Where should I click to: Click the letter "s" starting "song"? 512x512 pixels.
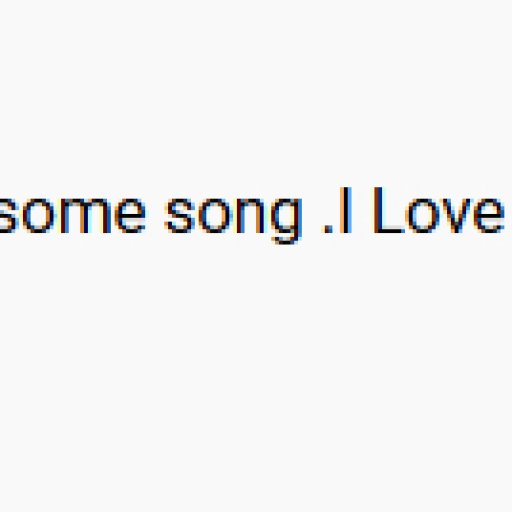coord(180,215)
